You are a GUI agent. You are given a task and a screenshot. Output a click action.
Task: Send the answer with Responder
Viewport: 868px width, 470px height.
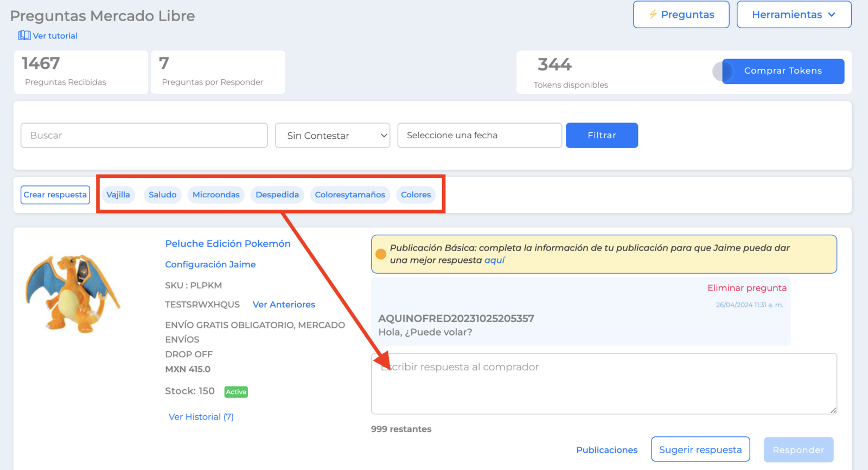[x=799, y=450]
